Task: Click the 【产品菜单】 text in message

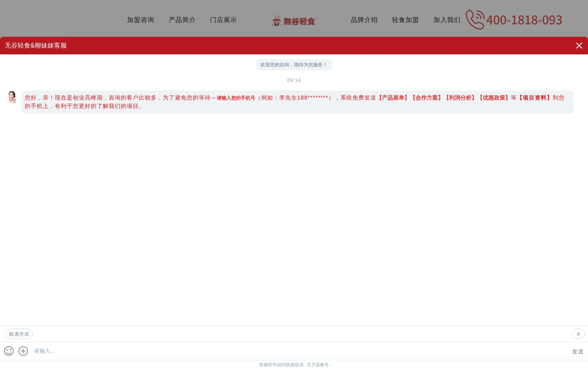Action: 393,98
